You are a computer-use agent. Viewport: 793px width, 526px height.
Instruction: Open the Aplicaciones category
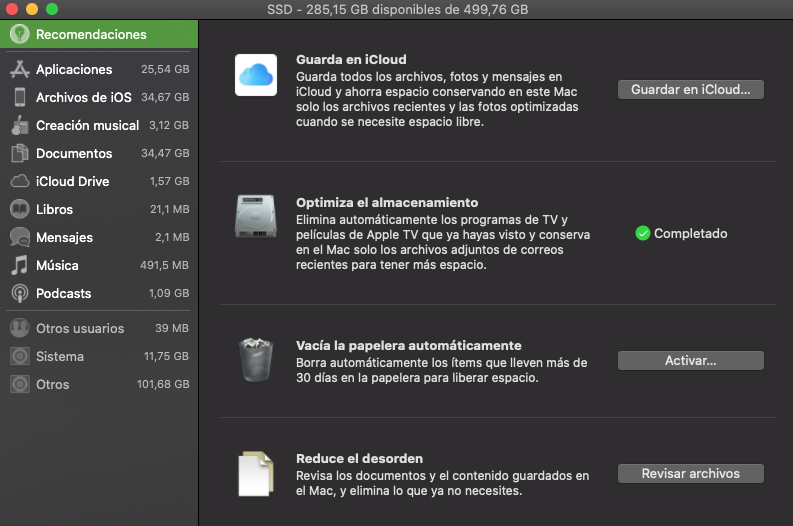click(99, 69)
